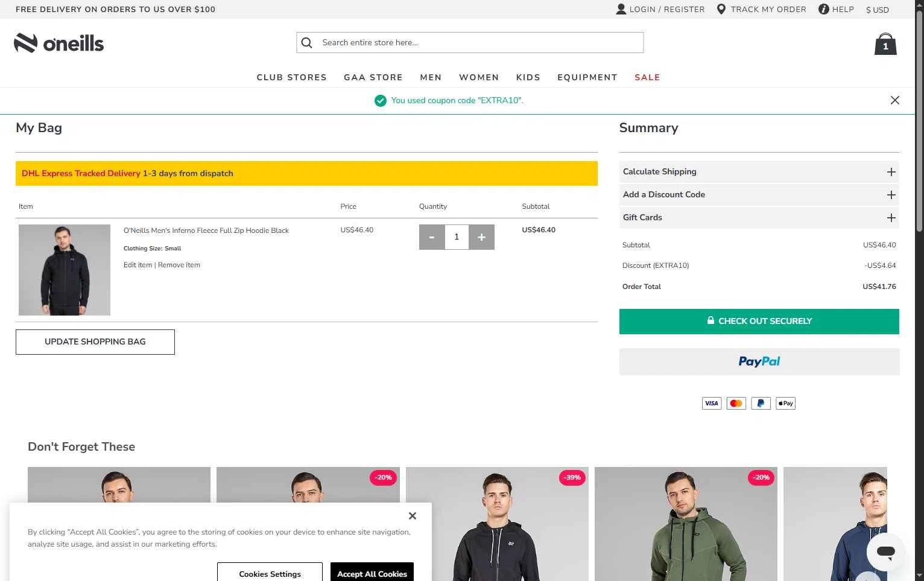
Task: Click the Order Total US$41.76 value
Action: point(879,287)
